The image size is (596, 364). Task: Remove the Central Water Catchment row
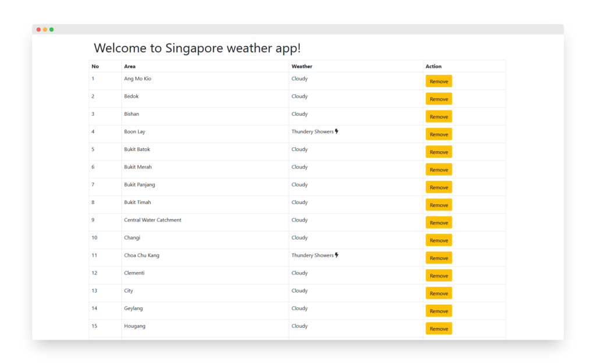click(439, 223)
